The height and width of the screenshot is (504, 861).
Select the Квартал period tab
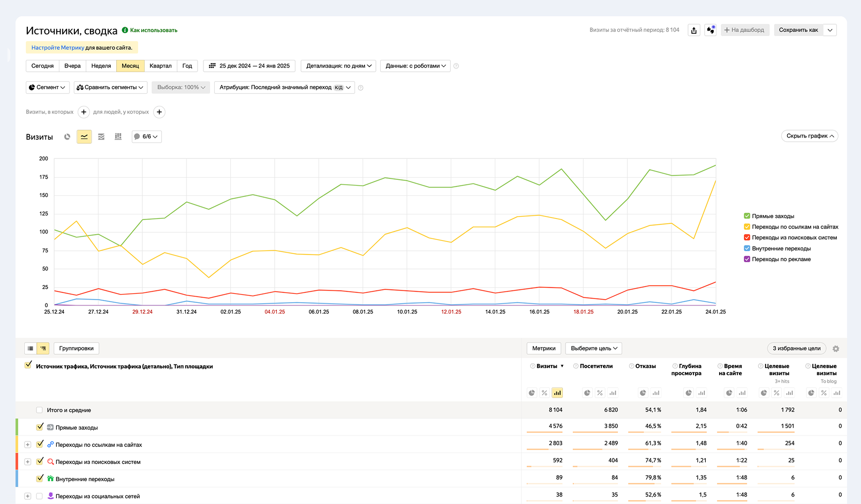click(x=161, y=66)
